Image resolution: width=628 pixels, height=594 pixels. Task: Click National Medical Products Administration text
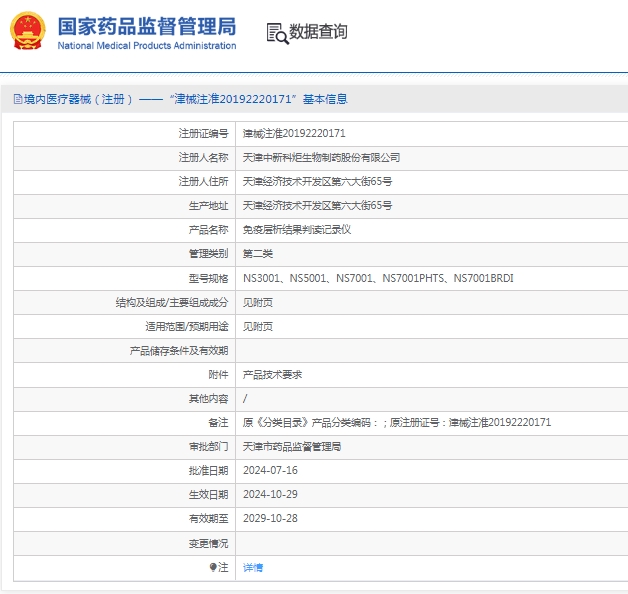pos(147,46)
